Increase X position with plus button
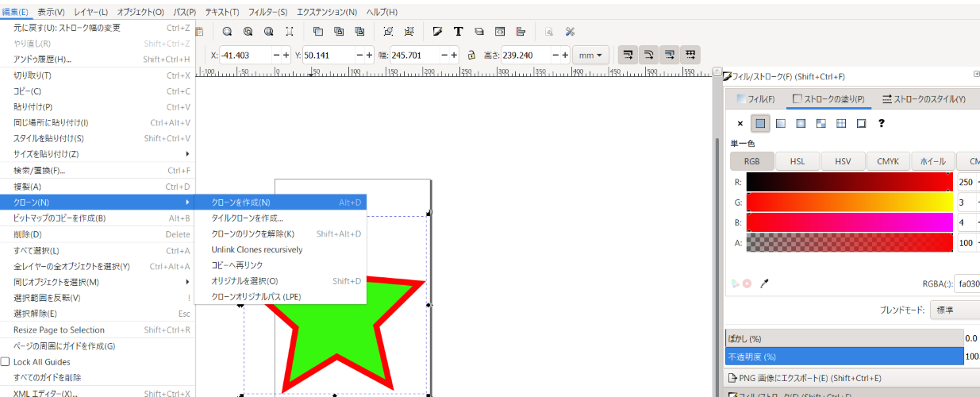This screenshot has height=397, width=980. coord(286,55)
